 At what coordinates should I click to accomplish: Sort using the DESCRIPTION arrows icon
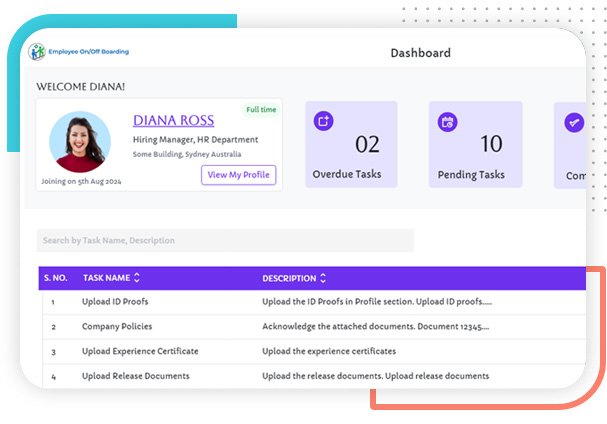(x=323, y=278)
